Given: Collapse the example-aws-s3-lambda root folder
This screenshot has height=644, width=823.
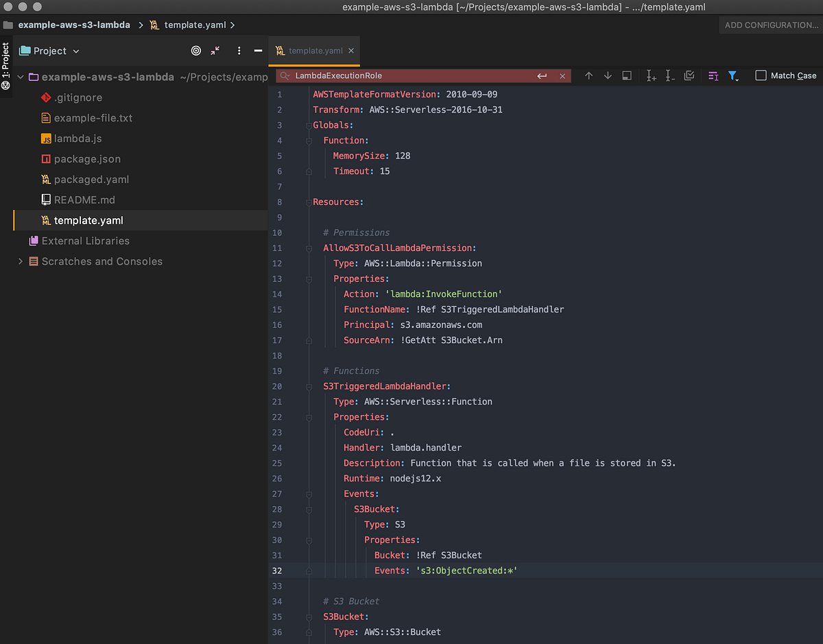Looking at the screenshot, I should click(21, 77).
